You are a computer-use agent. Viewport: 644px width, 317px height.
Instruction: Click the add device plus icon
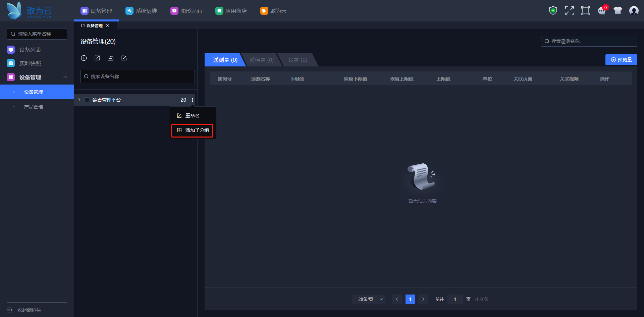(84, 58)
